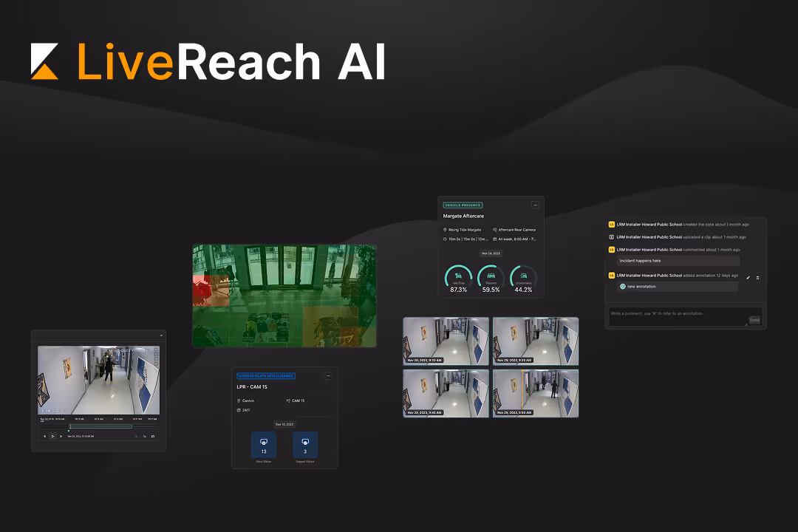Click the location pin icon on Margate Aftercare card
This screenshot has width=798, height=532.
[x=445, y=230]
